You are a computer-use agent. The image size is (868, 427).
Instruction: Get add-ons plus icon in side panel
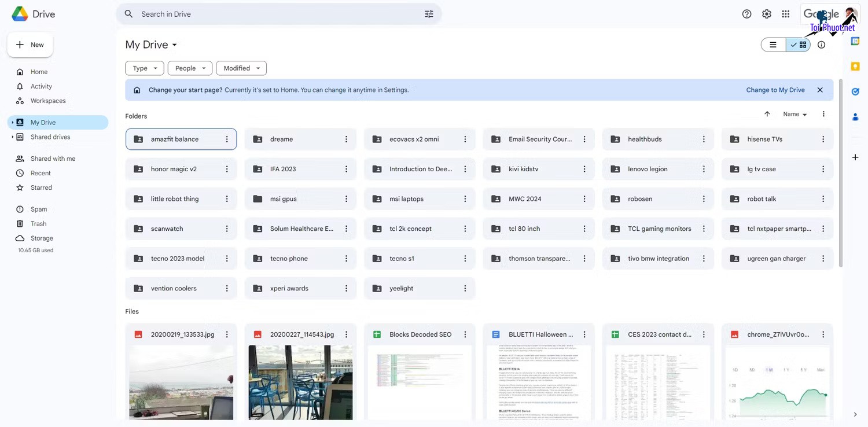pos(855,157)
